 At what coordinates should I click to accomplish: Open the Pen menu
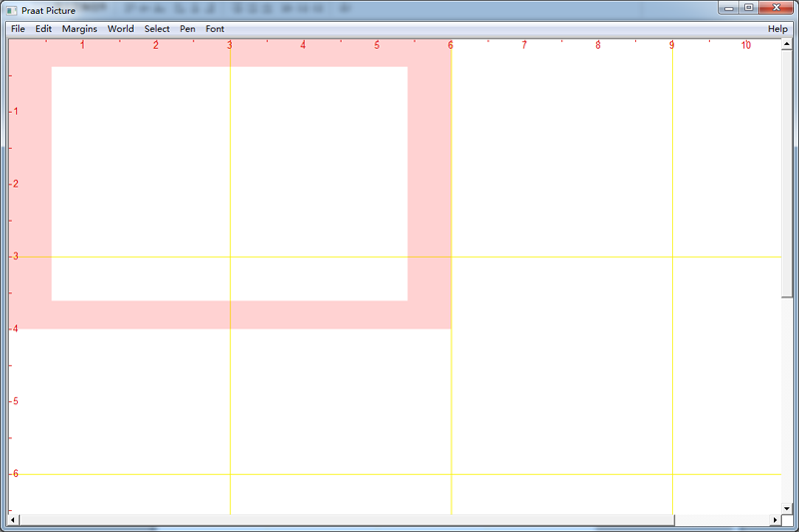(188, 29)
